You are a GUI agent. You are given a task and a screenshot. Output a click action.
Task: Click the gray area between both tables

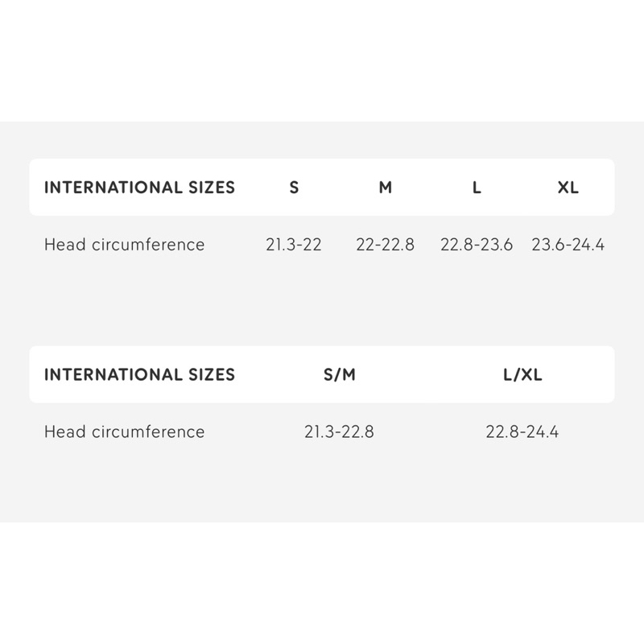322,304
